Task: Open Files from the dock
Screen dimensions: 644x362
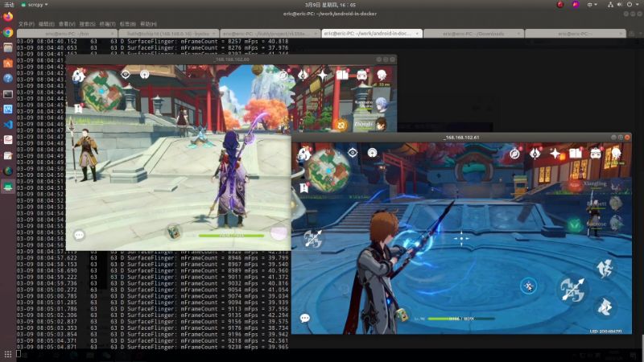Action: tap(8, 47)
